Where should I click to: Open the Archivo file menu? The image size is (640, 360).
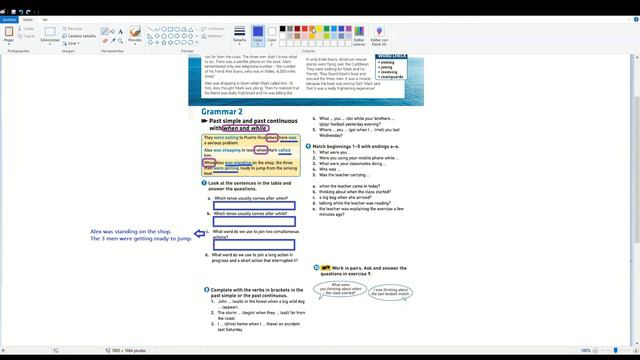[x=9, y=20]
